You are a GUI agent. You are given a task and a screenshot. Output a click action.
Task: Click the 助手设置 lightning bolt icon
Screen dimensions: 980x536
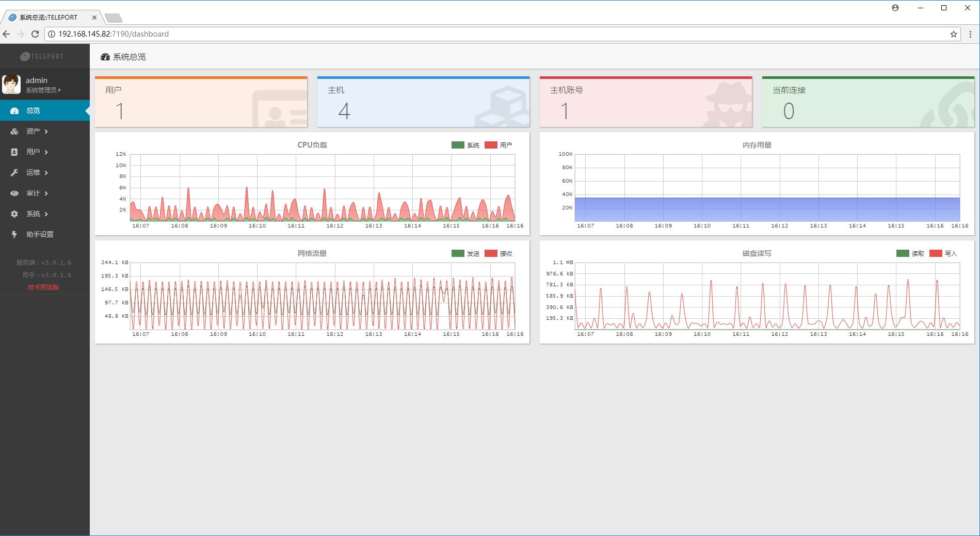click(14, 234)
